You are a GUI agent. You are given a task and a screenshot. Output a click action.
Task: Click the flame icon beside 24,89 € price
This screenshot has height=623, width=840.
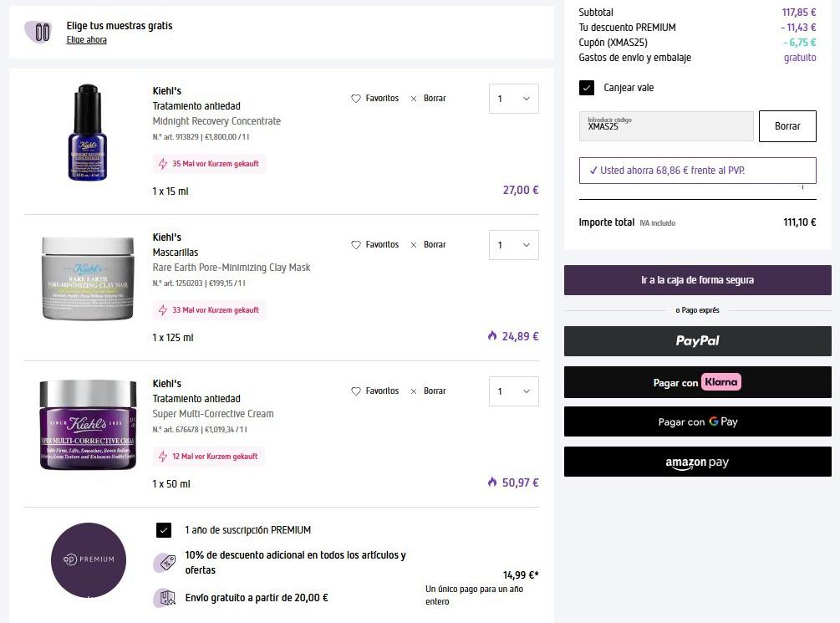tap(492, 336)
